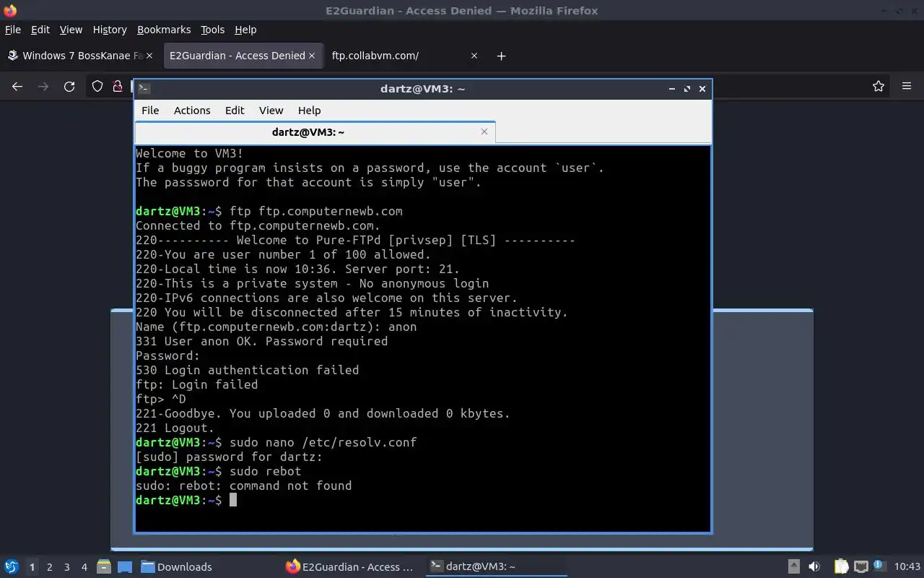Close the dartz@VM3 terminal tab
This screenshot has height=578, width=924.
pyautogui.click(x=484, y=131)
